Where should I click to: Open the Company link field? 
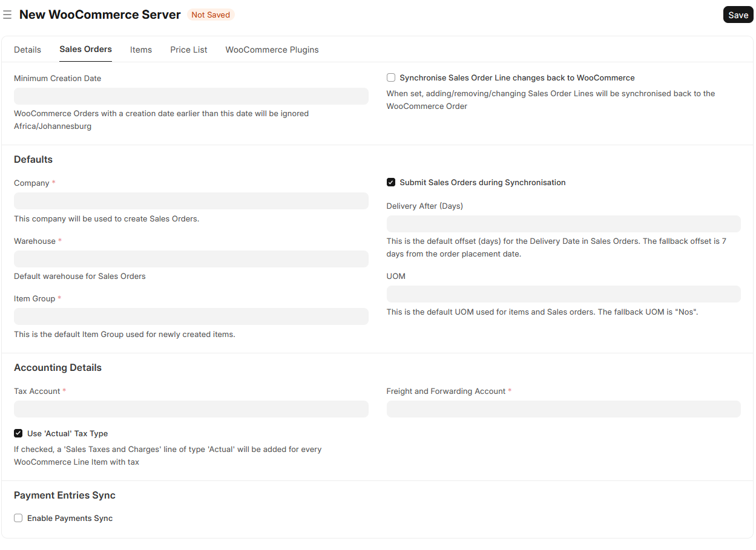tap(191, 201)
